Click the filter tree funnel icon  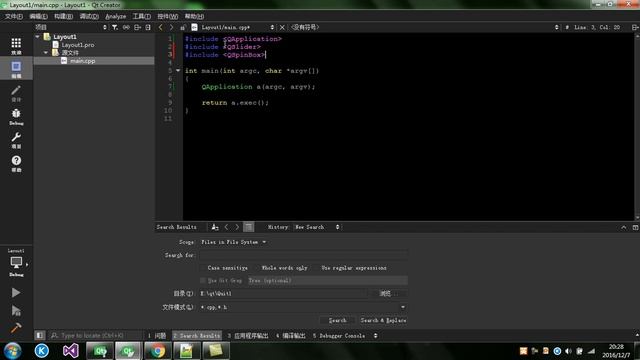pos(115,27)
